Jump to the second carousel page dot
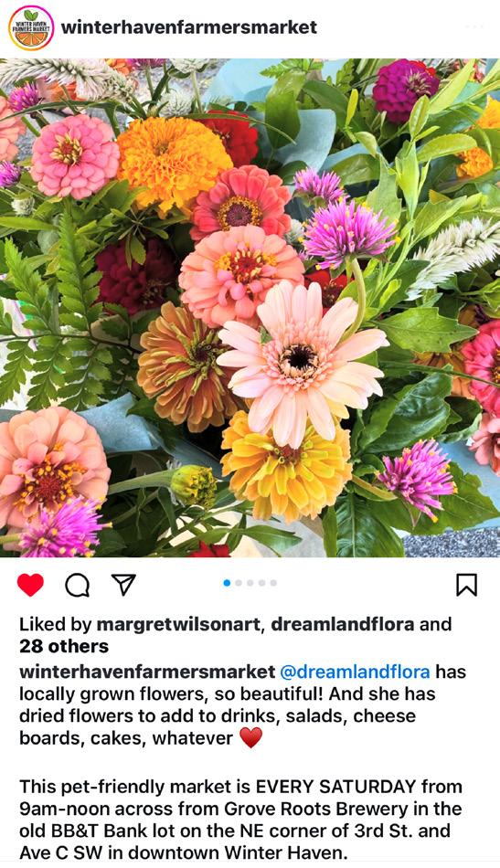Viewport: 500px width, 868px height. [x=239, y=582]
